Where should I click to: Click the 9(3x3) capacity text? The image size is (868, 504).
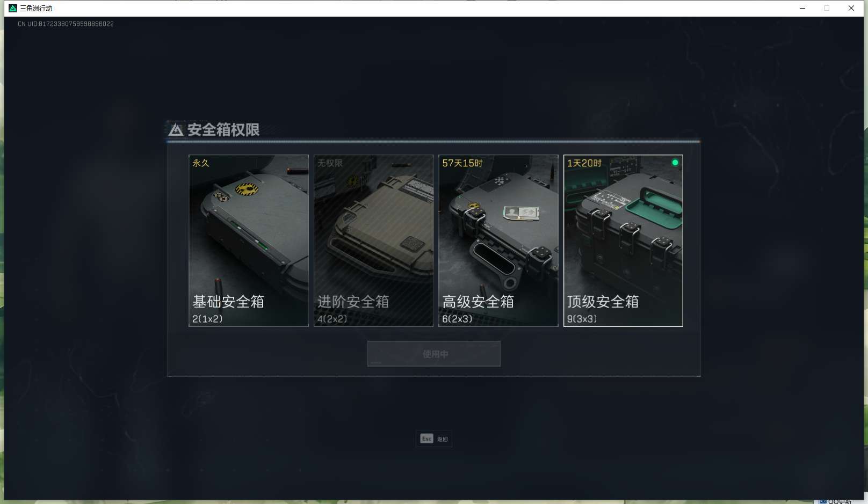[582, 319]
